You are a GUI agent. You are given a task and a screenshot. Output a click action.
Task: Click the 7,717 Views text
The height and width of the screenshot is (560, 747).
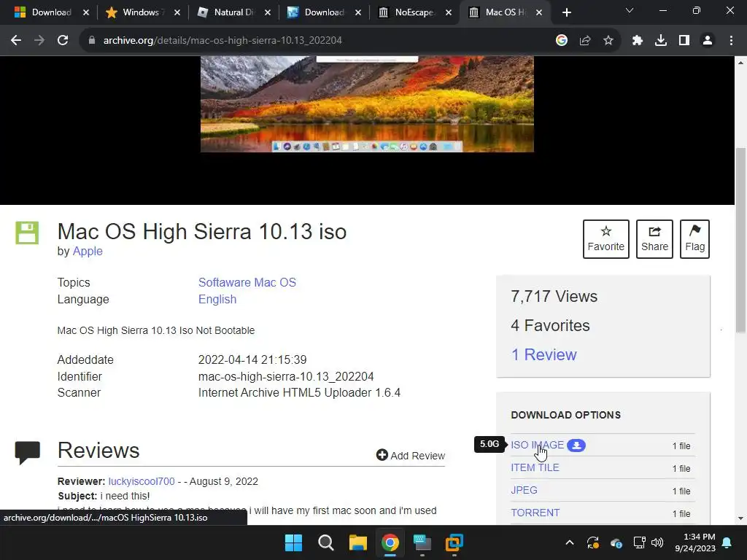(x=554, y=296)
